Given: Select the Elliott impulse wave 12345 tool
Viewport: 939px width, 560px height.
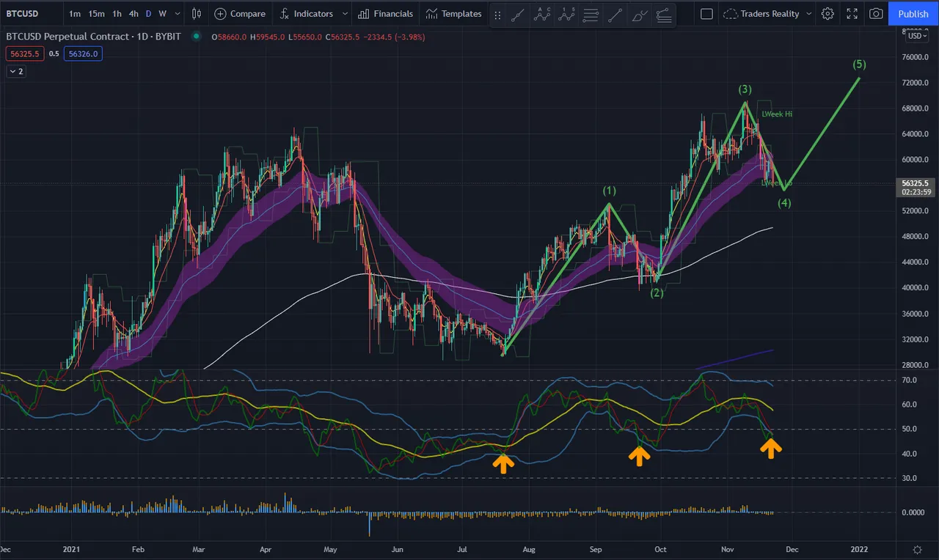Looking at the screenshot, I should tap(566, 14).
